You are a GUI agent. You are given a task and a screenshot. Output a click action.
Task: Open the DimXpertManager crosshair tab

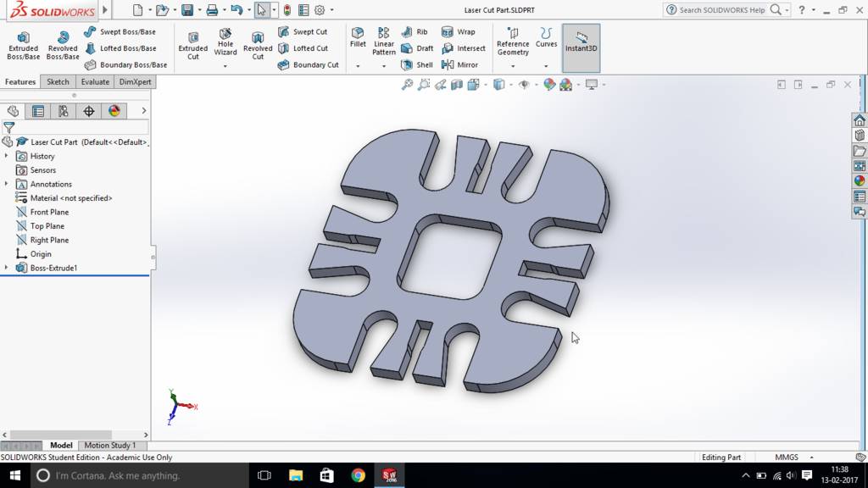tap(88, 111)
